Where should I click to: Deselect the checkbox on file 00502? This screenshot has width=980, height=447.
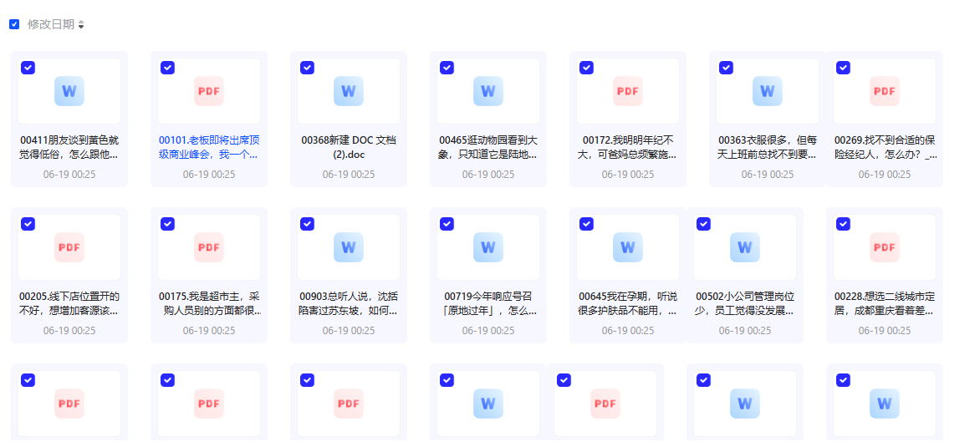704,224
